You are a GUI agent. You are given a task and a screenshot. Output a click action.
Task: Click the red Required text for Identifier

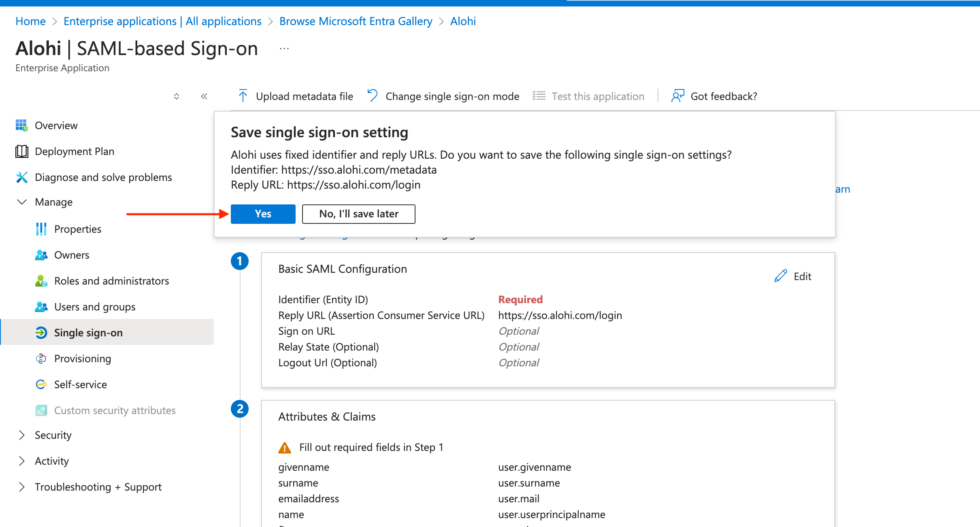(520, 300)
